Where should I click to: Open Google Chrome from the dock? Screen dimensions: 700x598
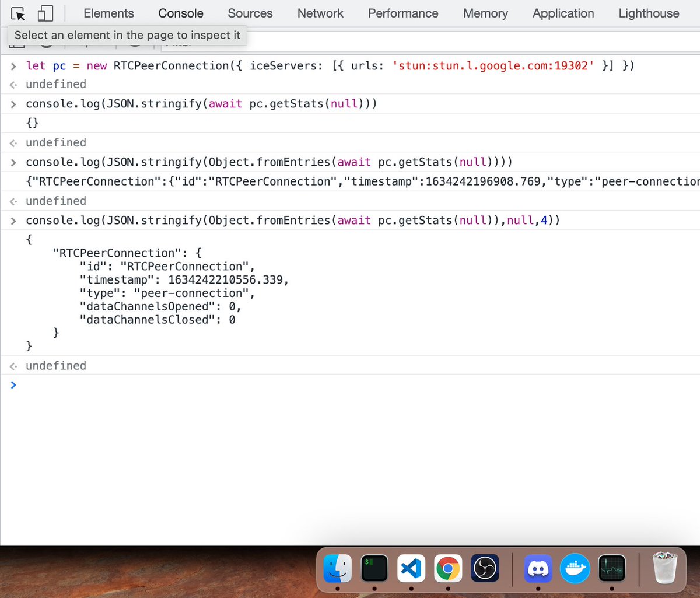pos(448,568)
